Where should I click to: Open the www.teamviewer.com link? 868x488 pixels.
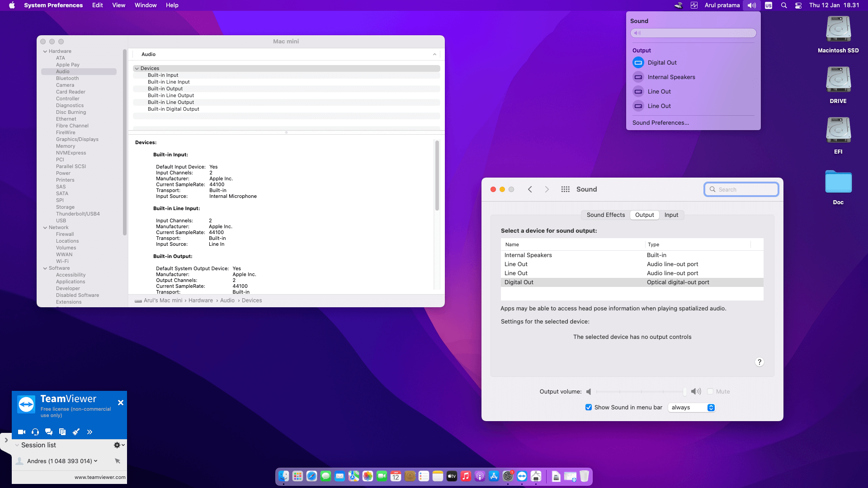pos(100,477)
